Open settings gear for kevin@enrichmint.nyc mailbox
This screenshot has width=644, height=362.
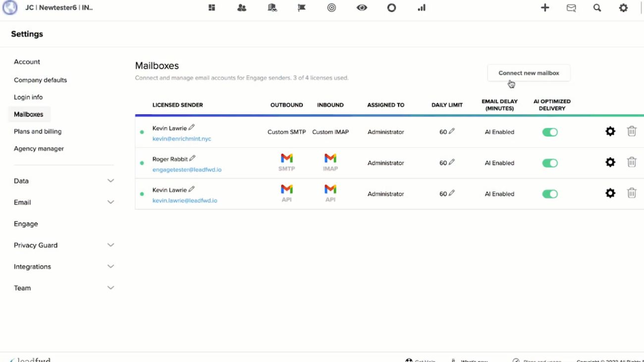(x=610, y=131)
